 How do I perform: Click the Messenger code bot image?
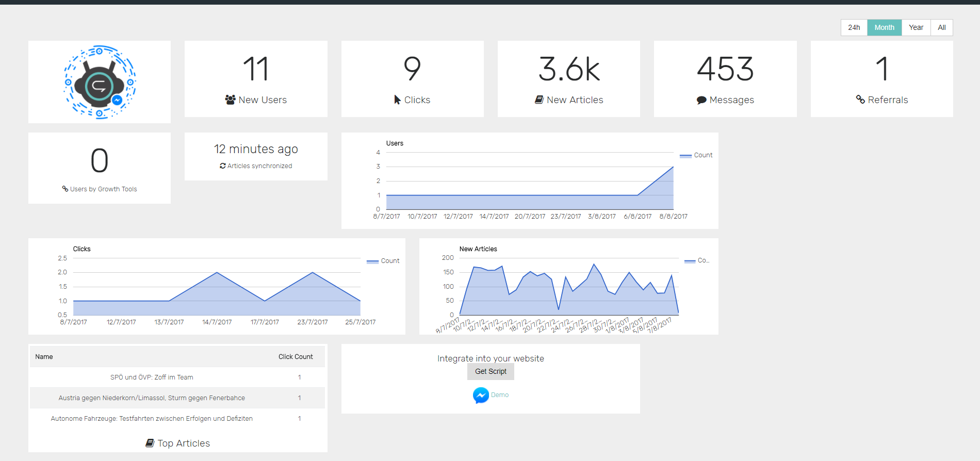100,82
